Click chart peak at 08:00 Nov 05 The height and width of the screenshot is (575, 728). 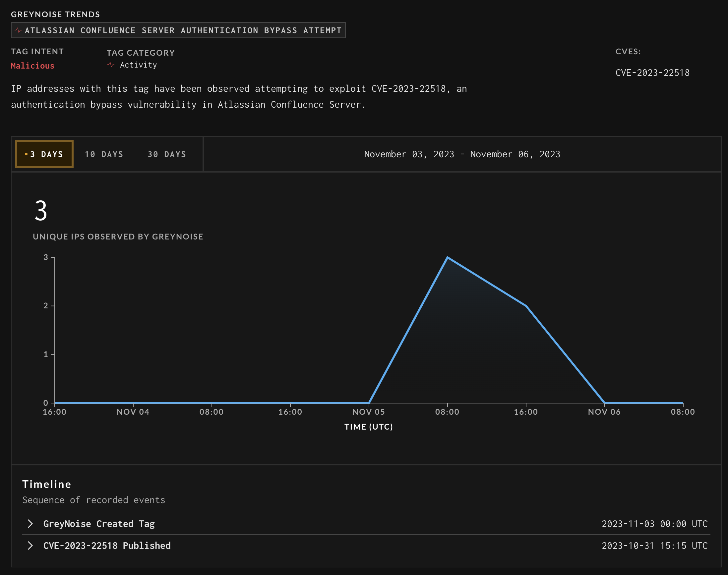447,258
